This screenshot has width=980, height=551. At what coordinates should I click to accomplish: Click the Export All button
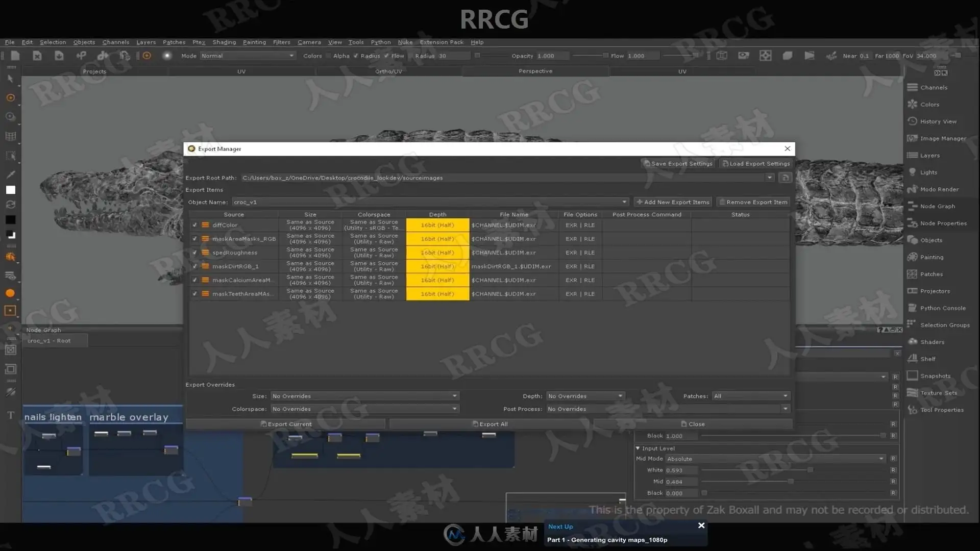[489, 424]
